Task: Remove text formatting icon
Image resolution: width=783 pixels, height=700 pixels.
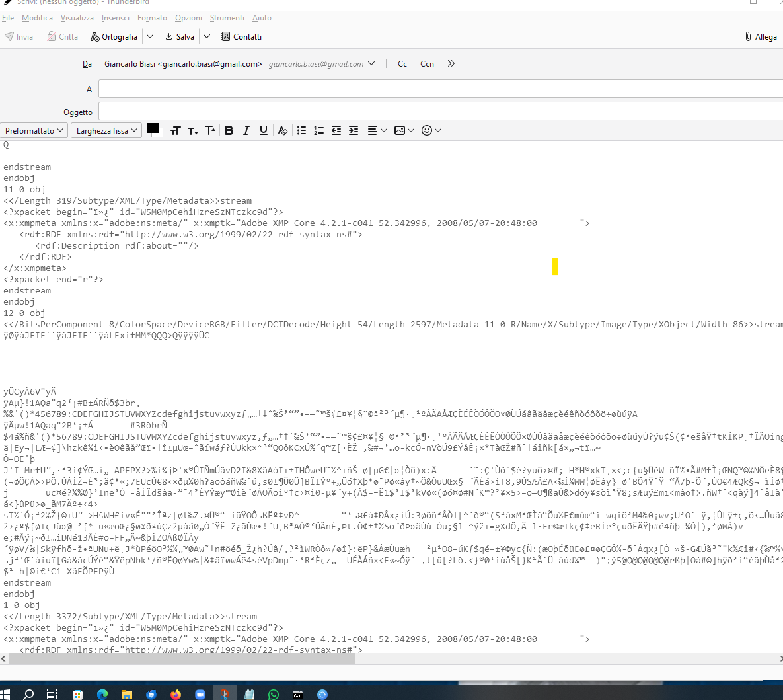Action: tap(283, 130)
